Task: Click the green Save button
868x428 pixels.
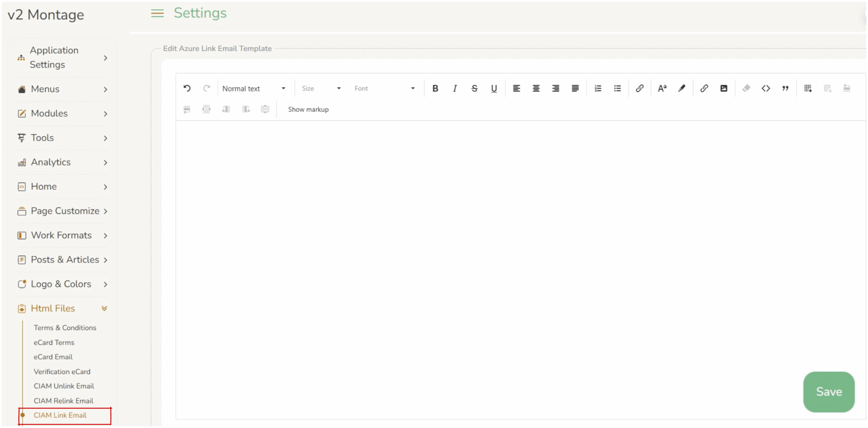Action: (x=829, y=392)
